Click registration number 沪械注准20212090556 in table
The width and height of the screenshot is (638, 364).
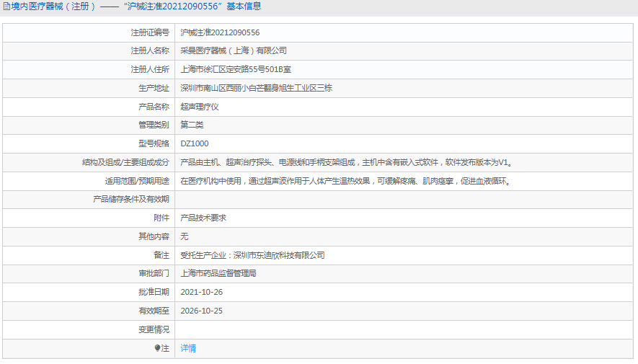tap(220, 32)
